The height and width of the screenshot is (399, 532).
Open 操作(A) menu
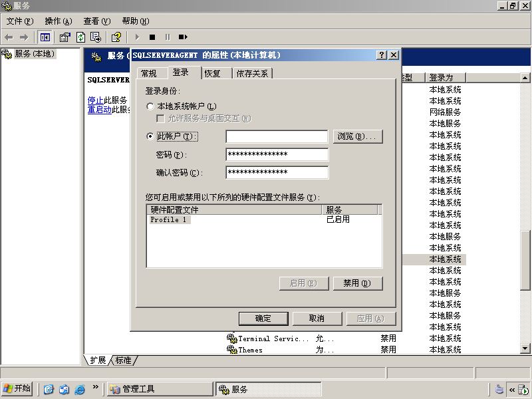coord(59,21)
